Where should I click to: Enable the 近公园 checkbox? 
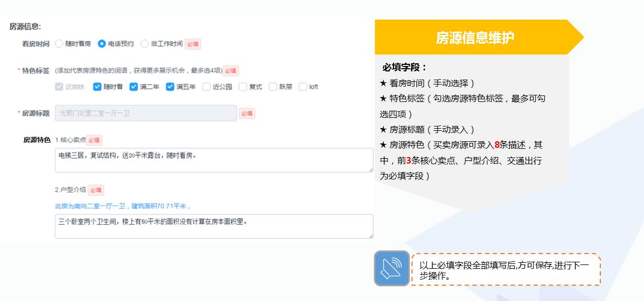pyautogui.click(x=207, y=87)
